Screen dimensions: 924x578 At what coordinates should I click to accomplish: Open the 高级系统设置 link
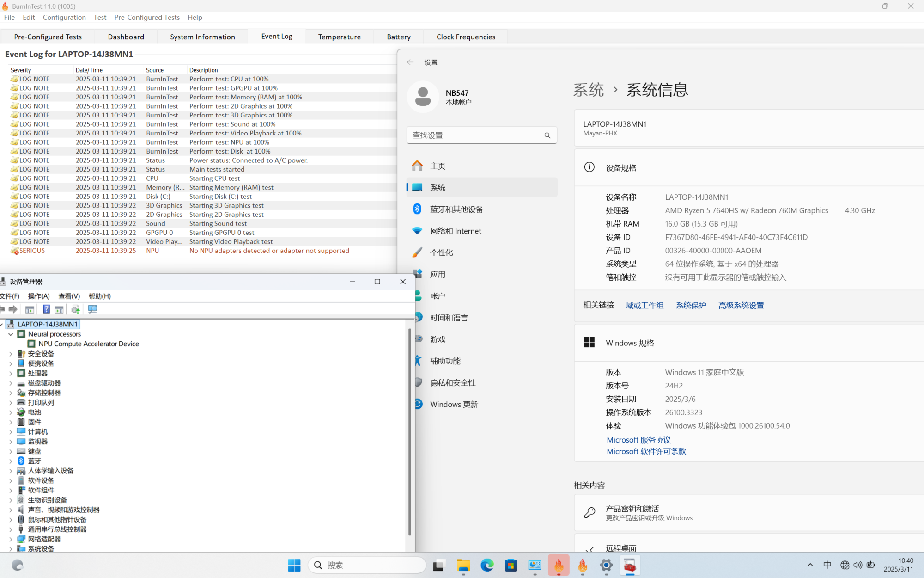741,305
